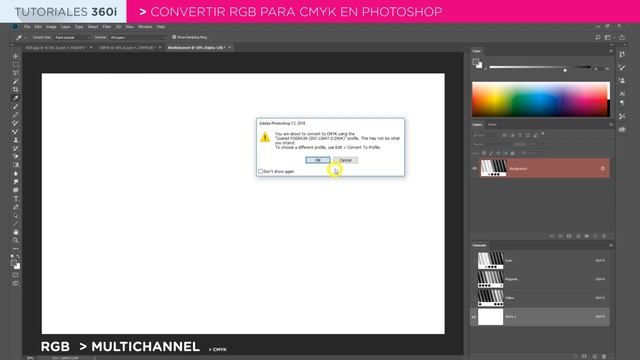Select the Horizontal Type tool

pyautogui.click(x=16, y=199)
